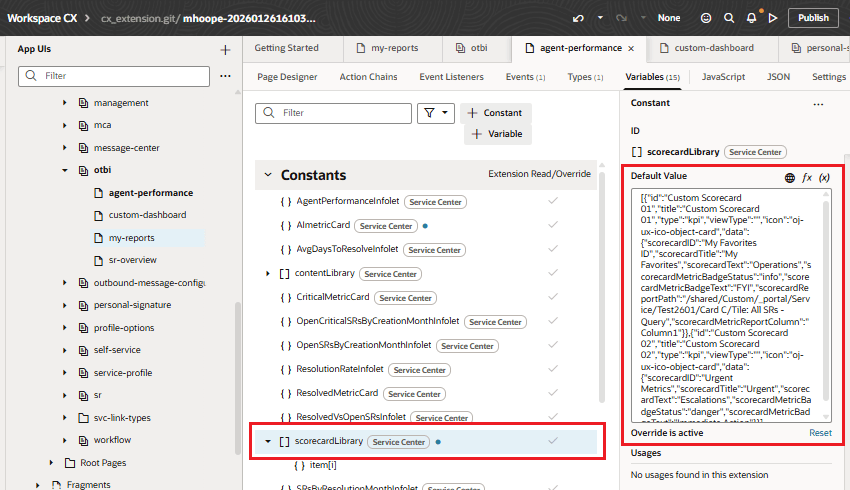Switch to my-reports editor tab
Image resolution: width=850 pixels, height=490 pixels.
coord(395,48)
